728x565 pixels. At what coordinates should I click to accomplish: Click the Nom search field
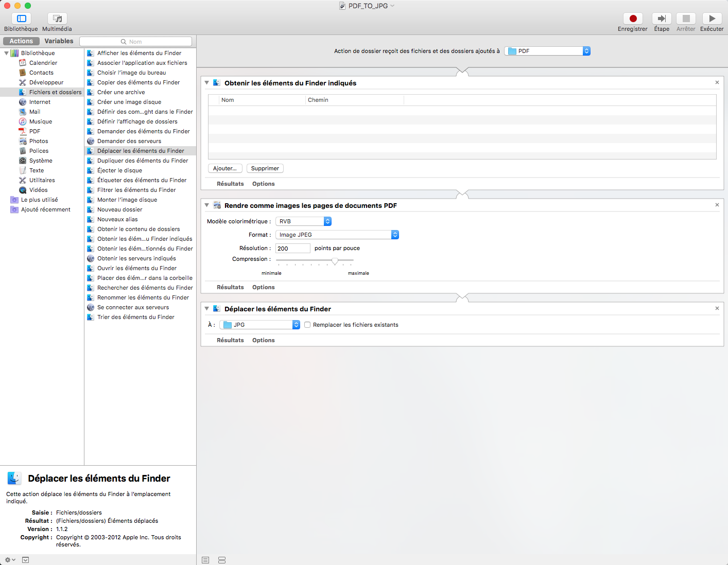[x=135, y=42]
